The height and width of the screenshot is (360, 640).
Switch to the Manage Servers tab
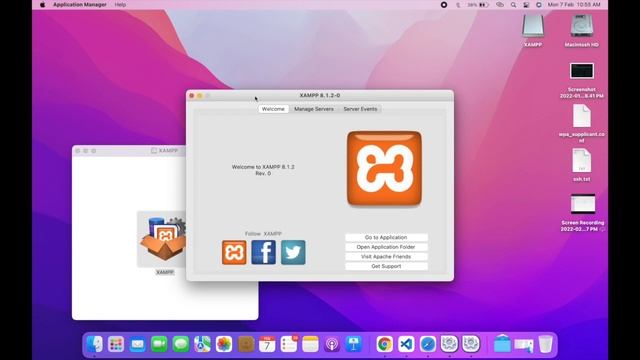tap(313, 109)
